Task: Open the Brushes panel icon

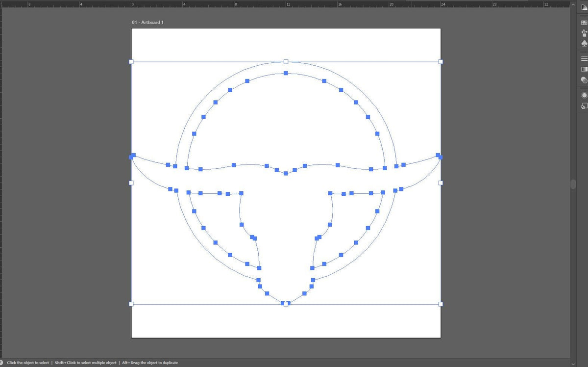Action: click(584, 33)
